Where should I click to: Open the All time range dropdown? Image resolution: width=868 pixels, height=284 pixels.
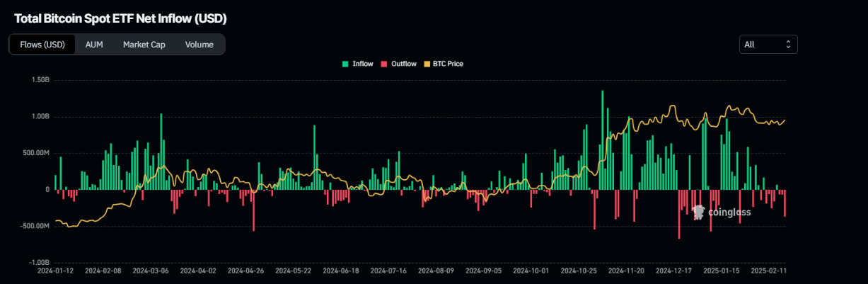click(x=768, y=45)
